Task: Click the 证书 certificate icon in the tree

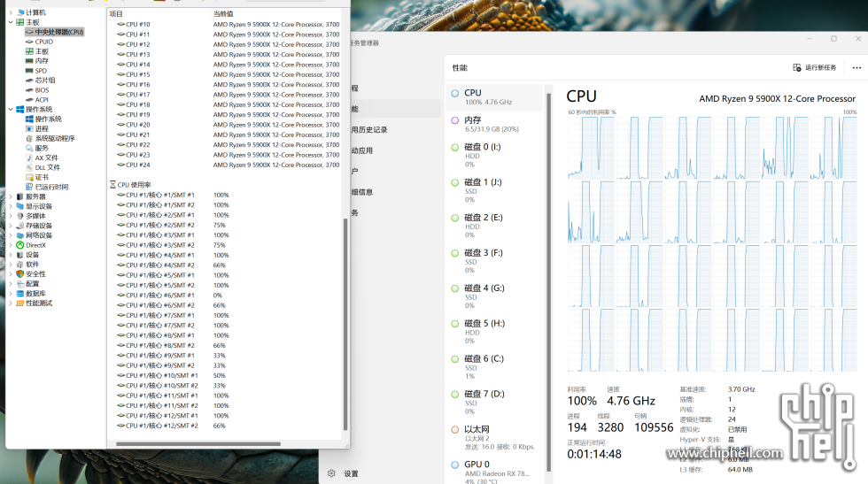Action: point(29,177)
